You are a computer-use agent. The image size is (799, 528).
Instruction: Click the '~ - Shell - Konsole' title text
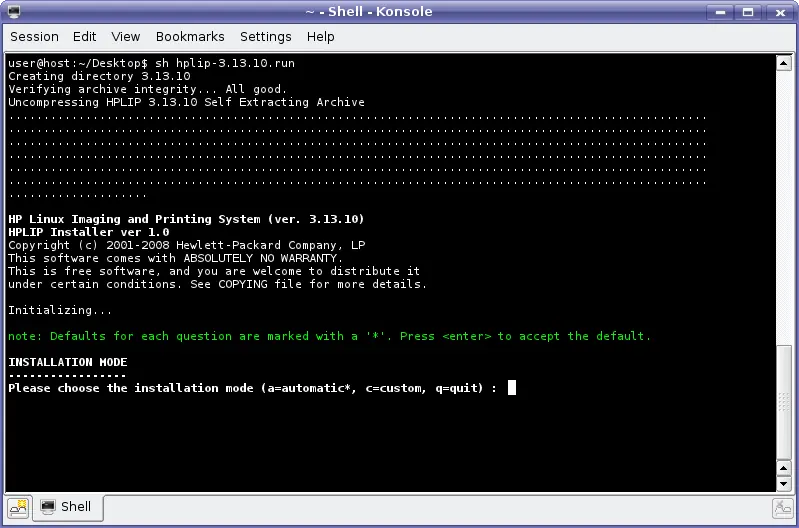[369, 12]
